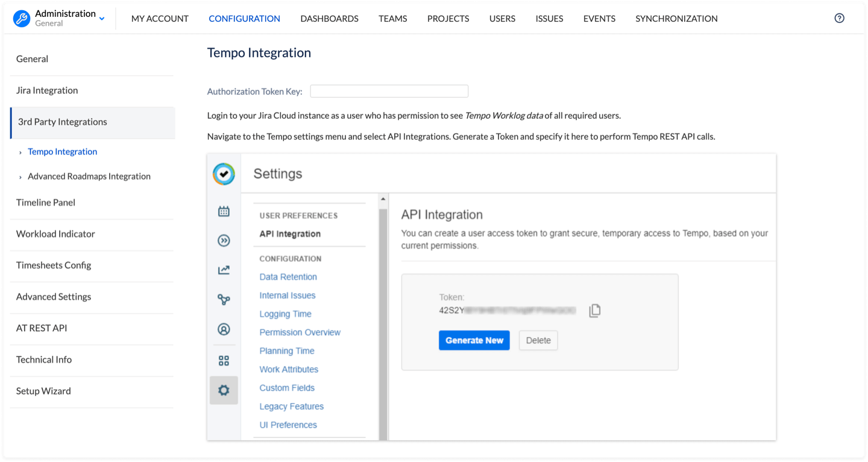Click the four-squares apps icon in Tempo sidebar
868x462 pixels.
coord(224,361)
